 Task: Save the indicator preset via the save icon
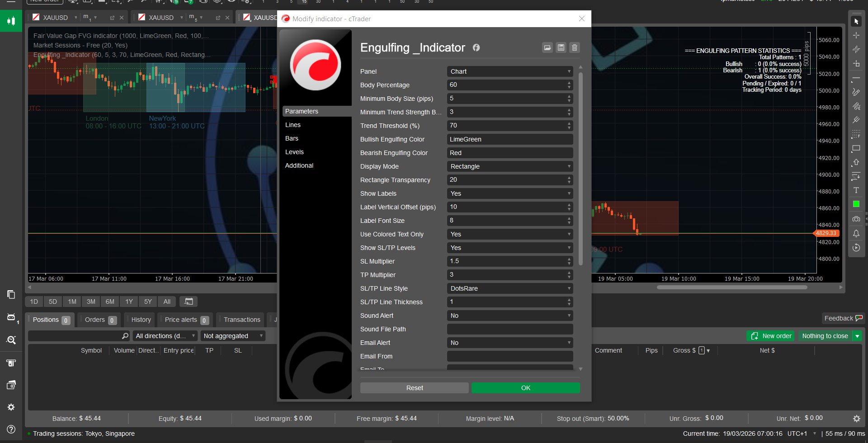click(x=561, y=47)
